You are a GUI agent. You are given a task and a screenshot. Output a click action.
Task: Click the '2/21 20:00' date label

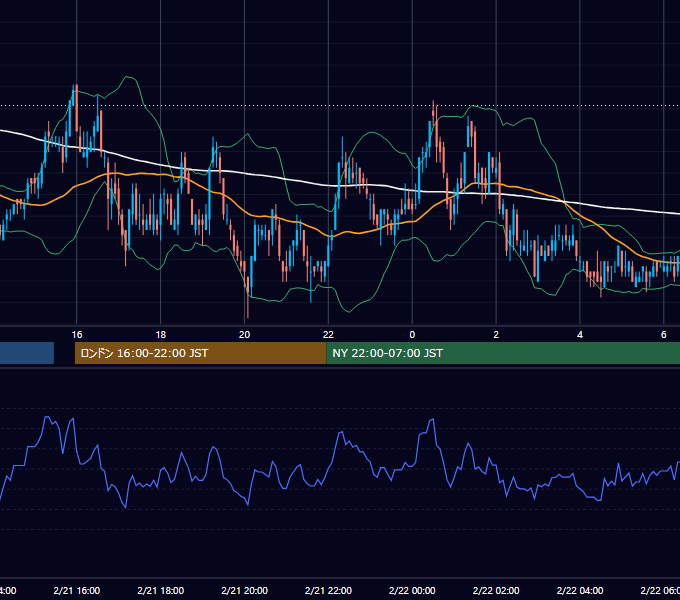click(245, 591)
